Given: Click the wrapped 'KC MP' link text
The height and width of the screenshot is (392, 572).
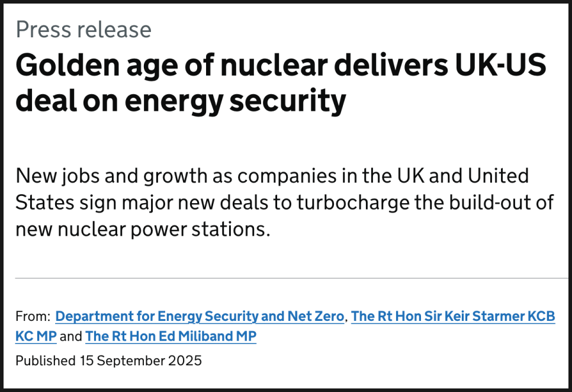Looking at the screenshot, I should [36, 336].
